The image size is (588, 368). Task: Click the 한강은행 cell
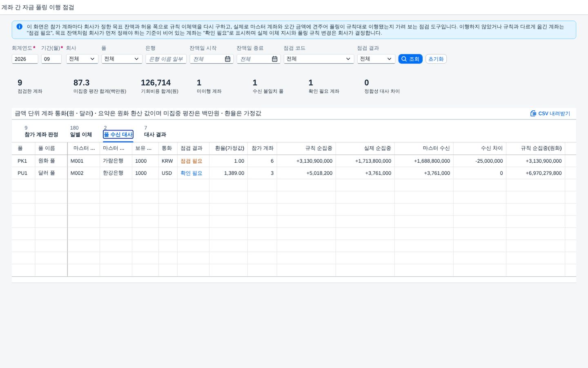(x=116, y=173)
